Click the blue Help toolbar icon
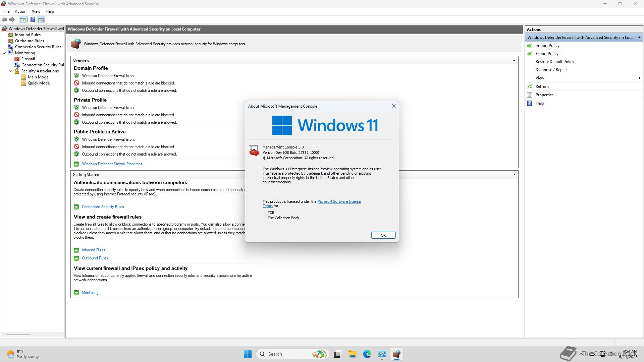Screen dimensions: 644x362 tap(33, 19)
